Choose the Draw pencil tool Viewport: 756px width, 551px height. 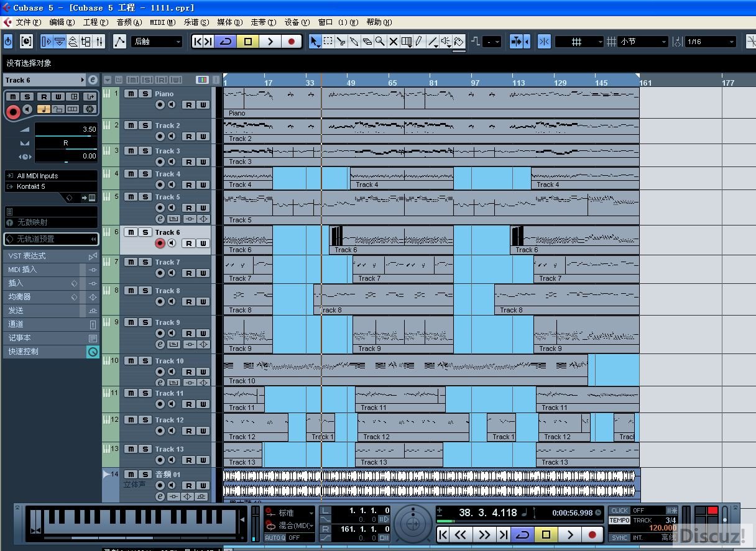tap(420, 42)
